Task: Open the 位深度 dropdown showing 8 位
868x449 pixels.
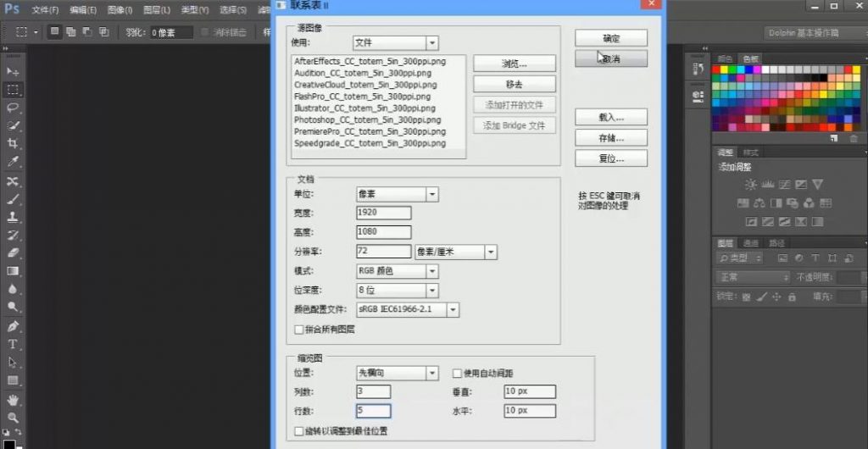Action: (x=397, y=291)
